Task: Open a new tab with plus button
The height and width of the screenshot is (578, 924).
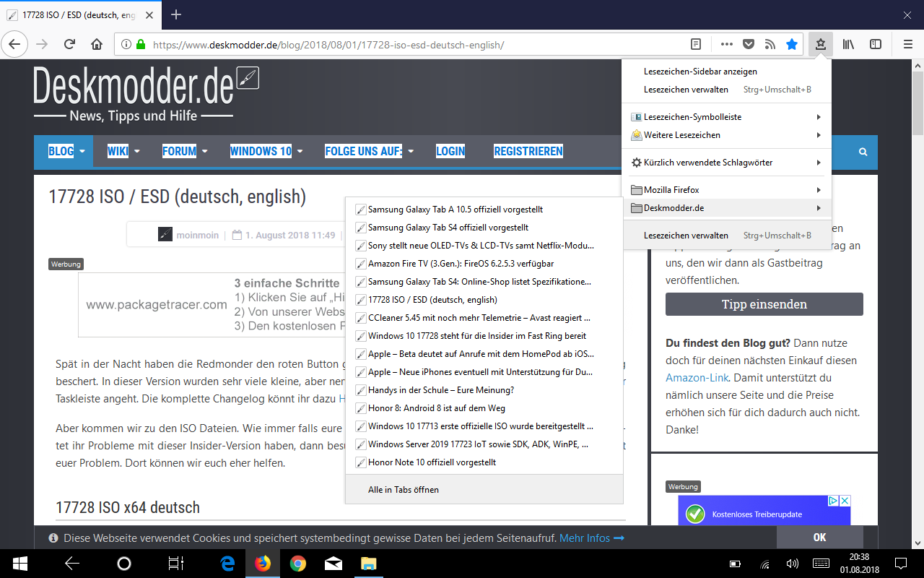Action: point(176,14)
